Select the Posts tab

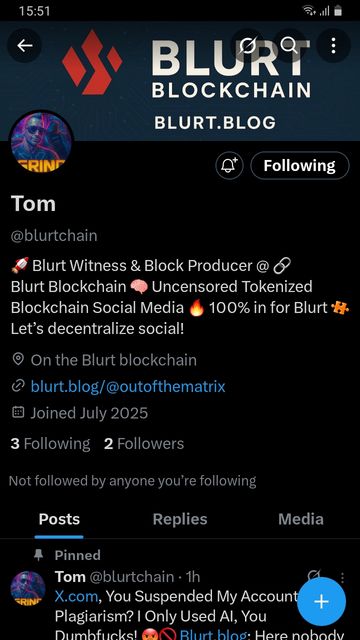click(x=59, y=520)
